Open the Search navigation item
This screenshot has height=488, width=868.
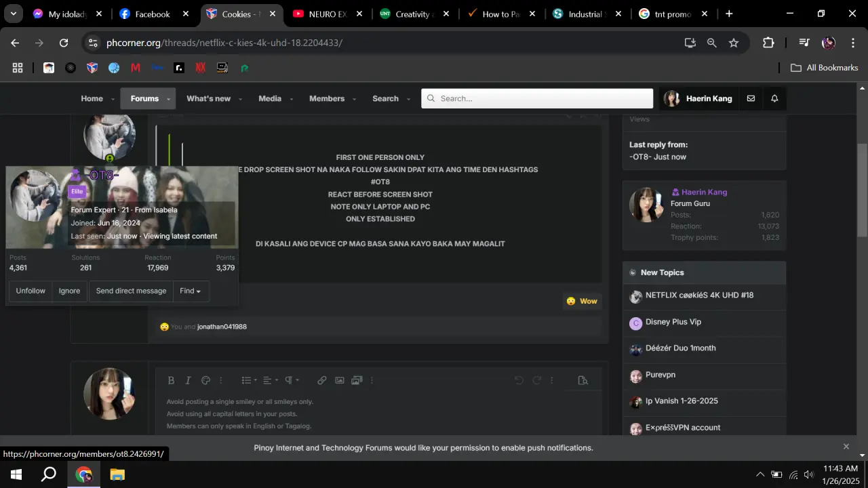385,98
